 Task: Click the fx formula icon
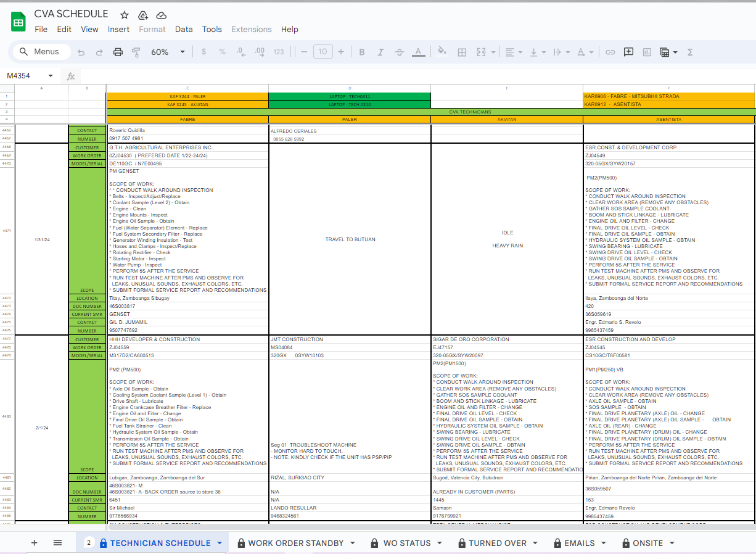(x=71, y=76)
